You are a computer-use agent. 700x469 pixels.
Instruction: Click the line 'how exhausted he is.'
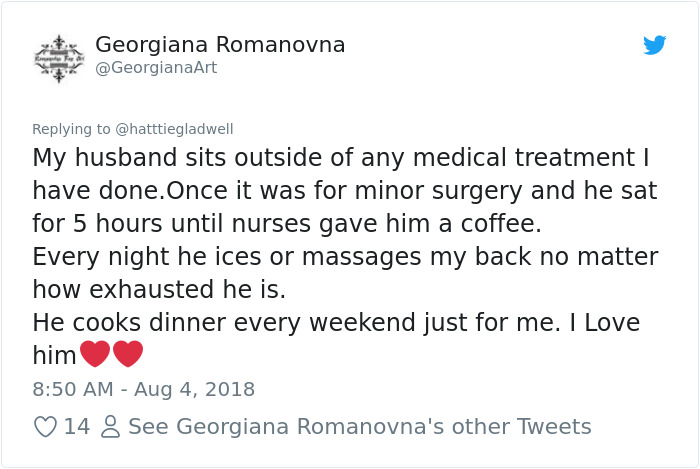(x=159, y=290)
